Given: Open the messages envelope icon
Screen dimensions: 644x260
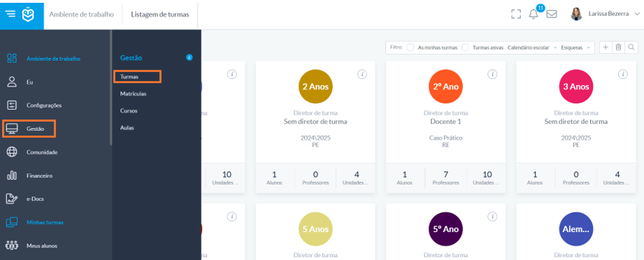Looking at the screenshot, I should 552,14.
